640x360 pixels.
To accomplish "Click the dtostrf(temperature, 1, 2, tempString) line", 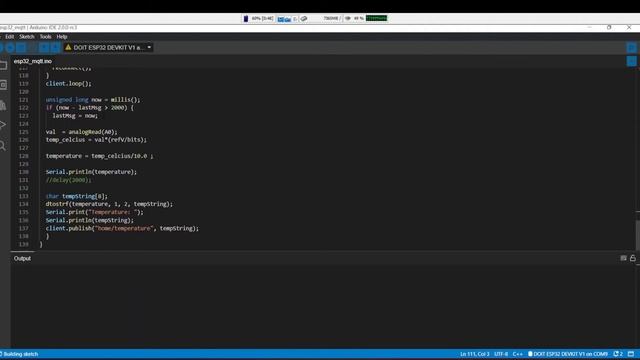I will 109,204.
